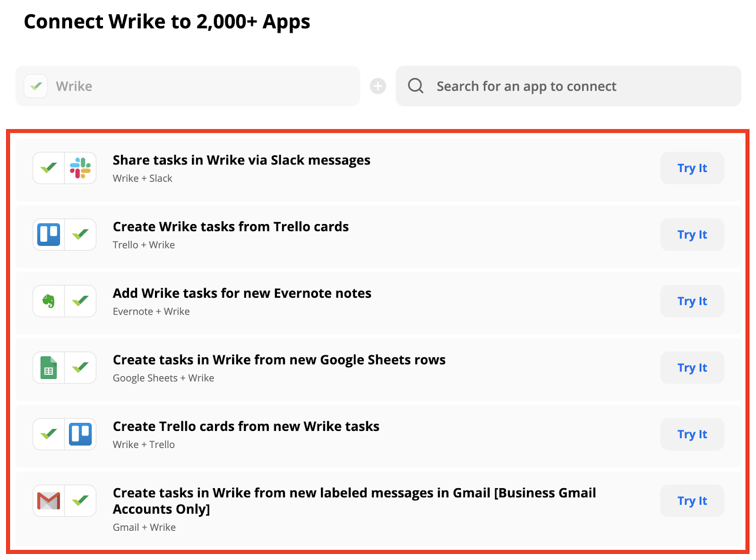Try It for labeled Gmail messages integration
756x560 pixels.
tap(692, 500)
